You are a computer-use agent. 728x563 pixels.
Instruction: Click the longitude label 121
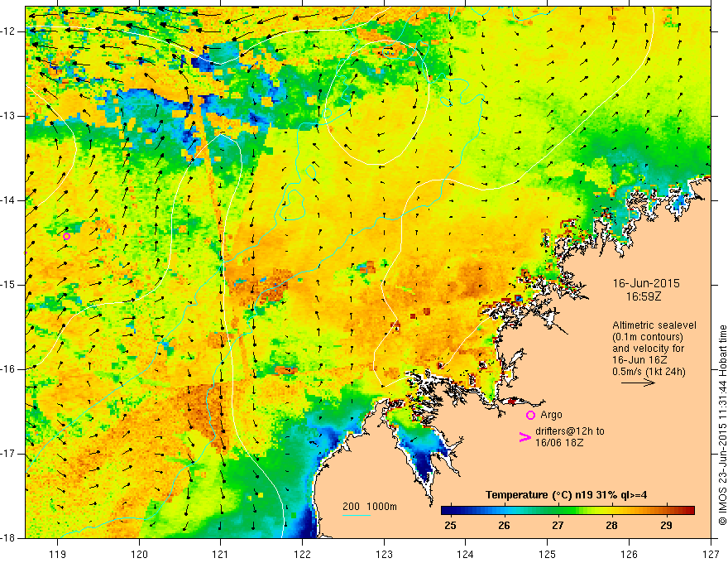click(221, 555)
